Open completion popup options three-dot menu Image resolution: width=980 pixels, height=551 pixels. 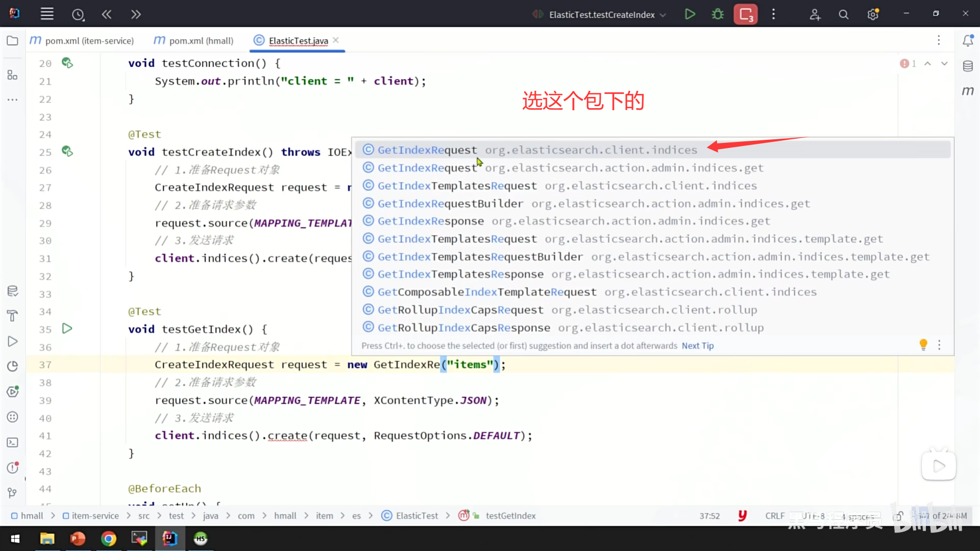pyautogui.click(x=939, y=345)
